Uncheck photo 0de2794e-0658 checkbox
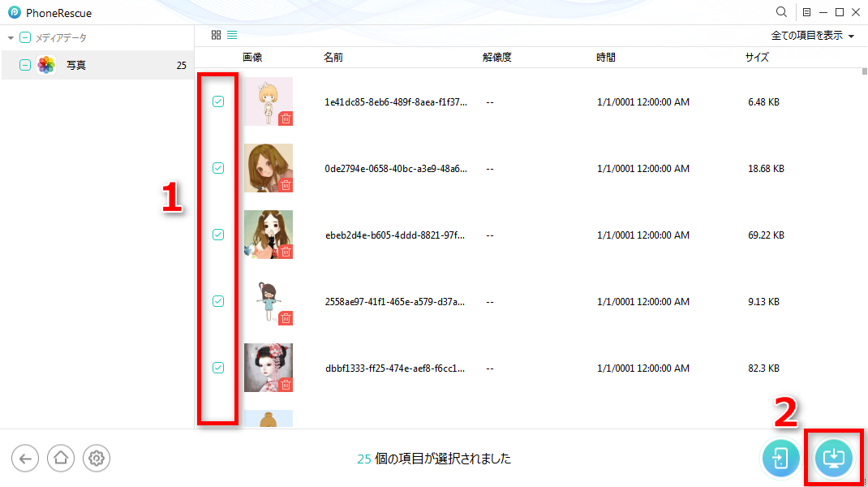The image size is (868, 487). (218, 168)
